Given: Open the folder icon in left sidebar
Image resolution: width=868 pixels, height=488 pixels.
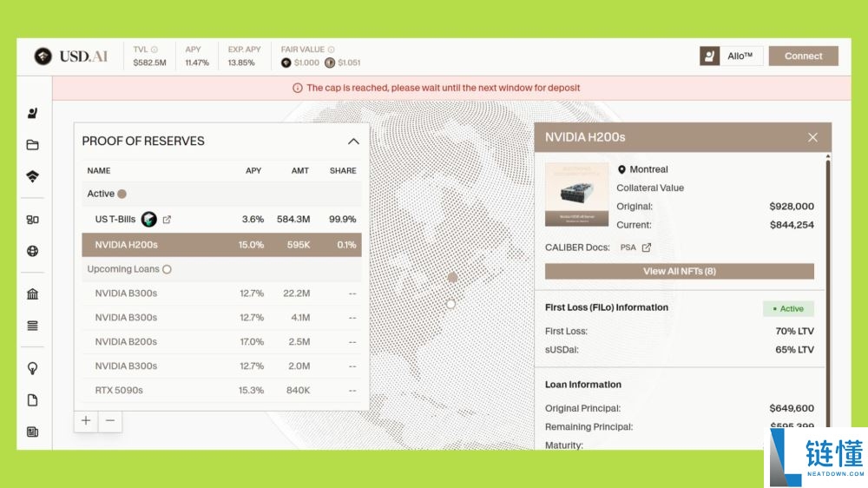Looking at the screenshot, I should 33,145.
